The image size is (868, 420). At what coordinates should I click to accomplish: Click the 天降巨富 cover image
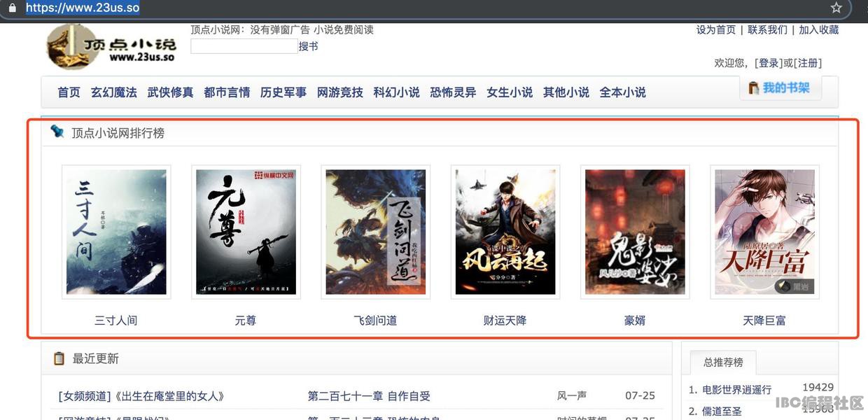(764, 232)
